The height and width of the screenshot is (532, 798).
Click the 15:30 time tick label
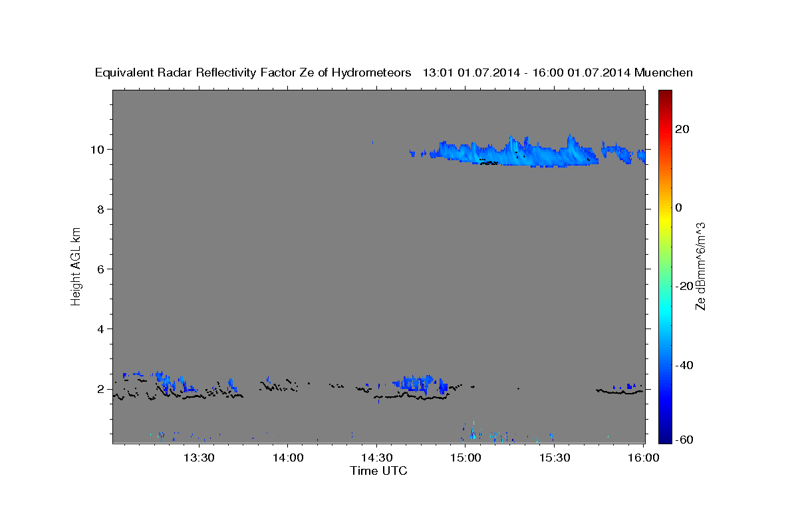554,458
